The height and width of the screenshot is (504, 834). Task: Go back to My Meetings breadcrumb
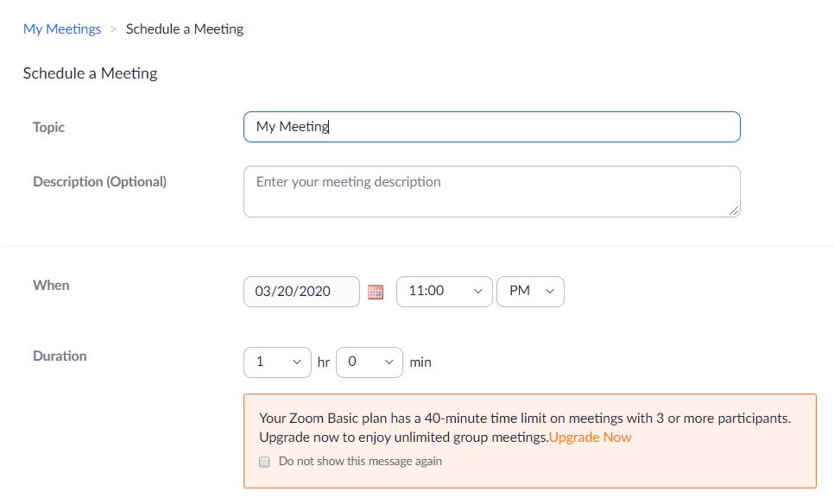(x=61, y=28)
